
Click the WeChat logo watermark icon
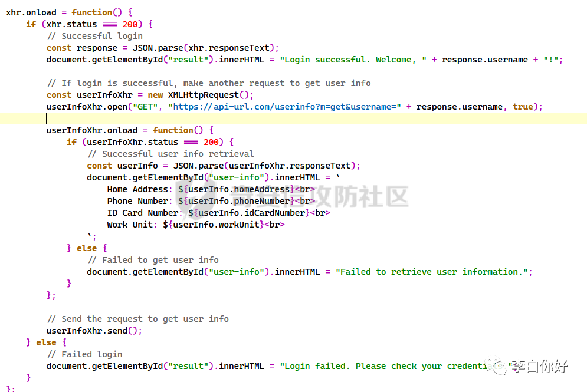tap(496, 365)
